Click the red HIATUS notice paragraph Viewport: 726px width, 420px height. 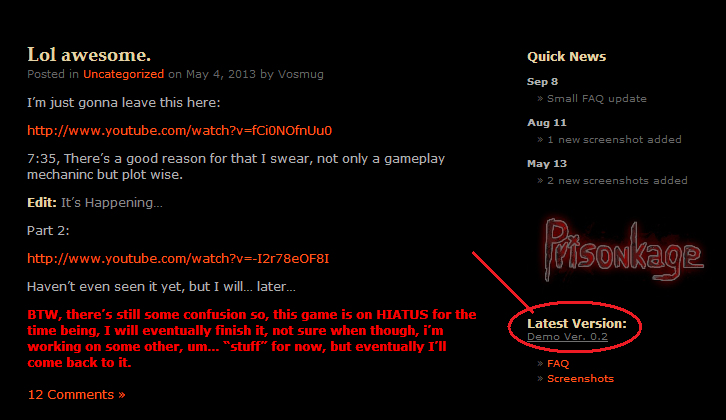point(251,339)
